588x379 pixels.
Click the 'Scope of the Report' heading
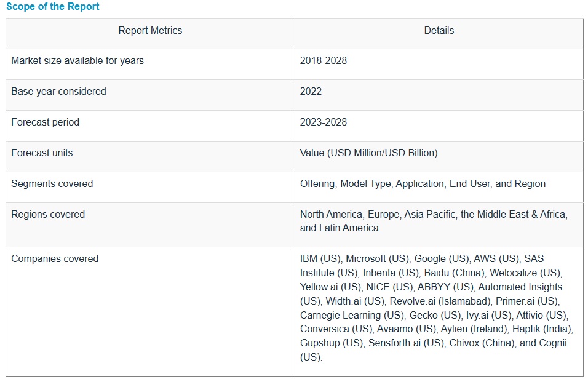pyautogui.click(x=52, y=7)
